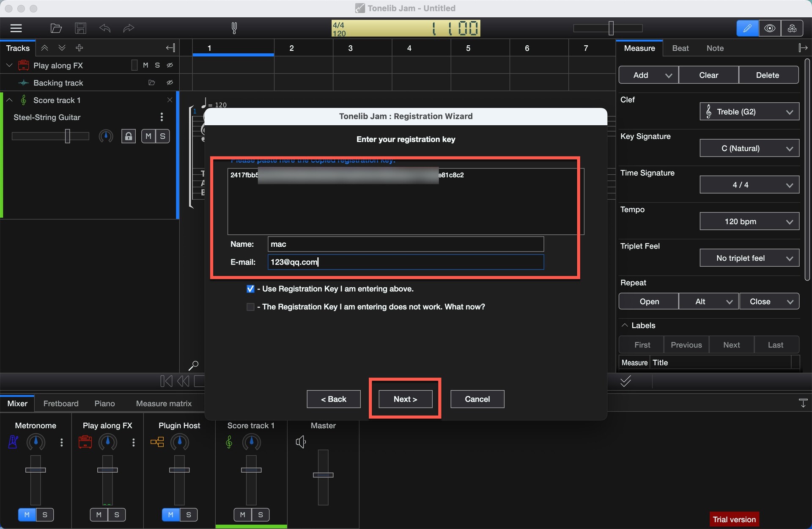This screenshot has height=529, width=812.
Task: Collapse the right Measure panel arrow
Action: (803, 48)
